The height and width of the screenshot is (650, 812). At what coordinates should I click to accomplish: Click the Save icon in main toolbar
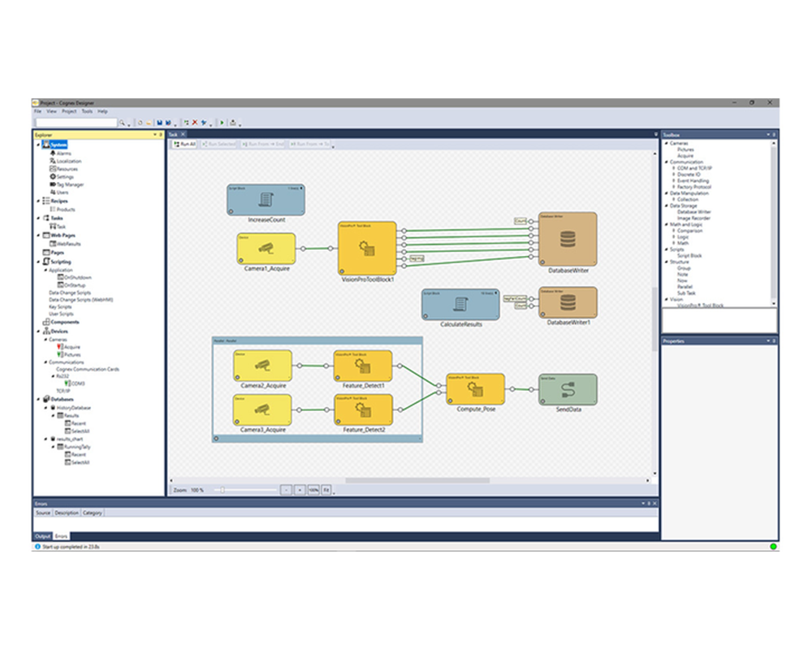(x=159, y=123)
